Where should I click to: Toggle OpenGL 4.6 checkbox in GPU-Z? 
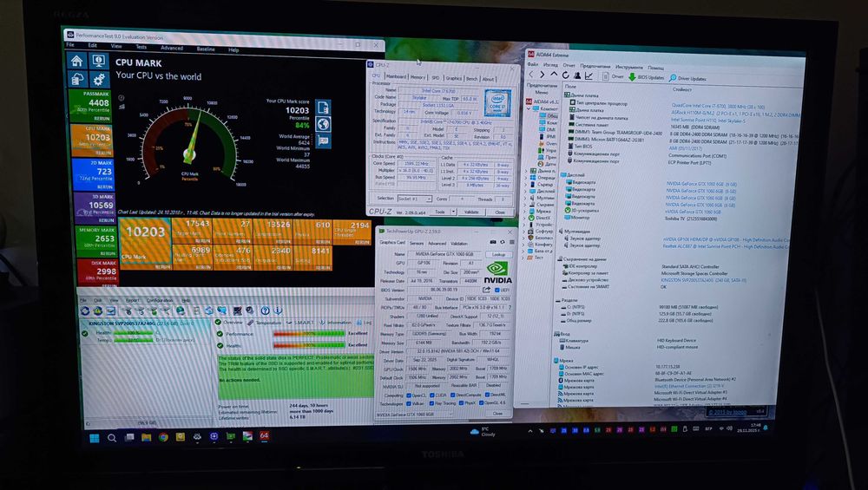pyautogui.click(x=481, y=402)
